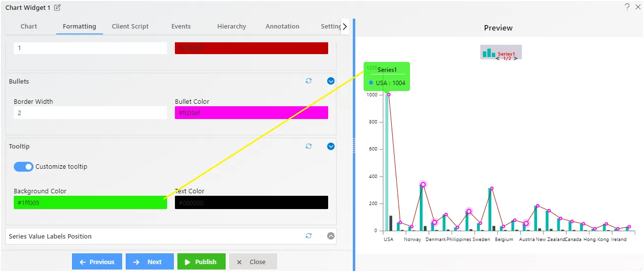The image size is (644, 272).
Task: Expand Series Value Labels Position section
Action: pyautogui.click(x=331, y=236)
